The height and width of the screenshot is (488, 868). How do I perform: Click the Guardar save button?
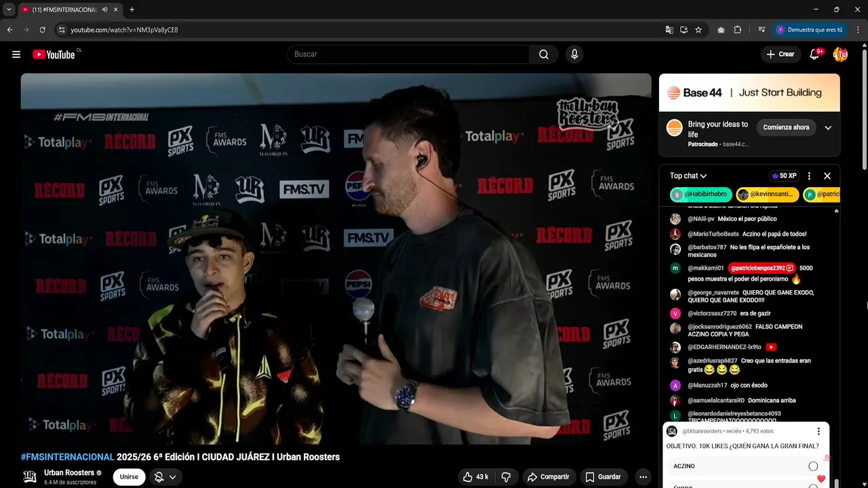click(603, 477)
